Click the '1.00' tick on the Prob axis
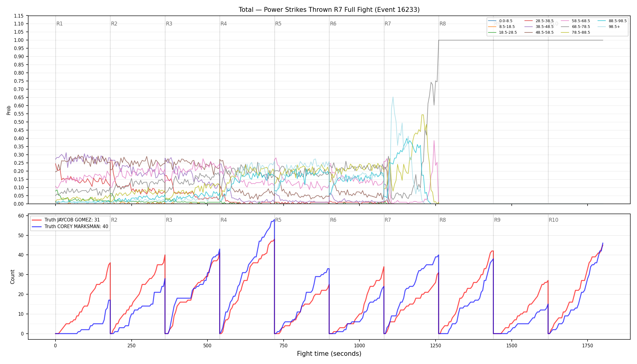This screenshot has width=637, height=364. 19,40
